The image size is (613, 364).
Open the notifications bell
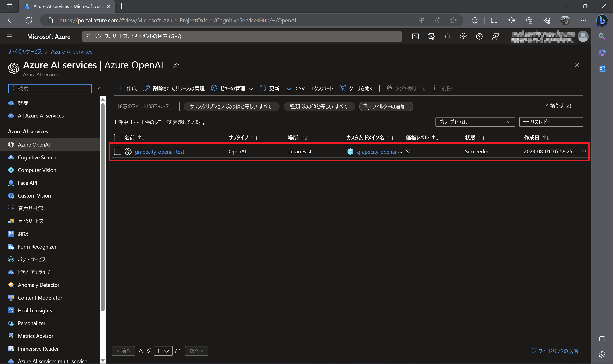coord(447,37)
